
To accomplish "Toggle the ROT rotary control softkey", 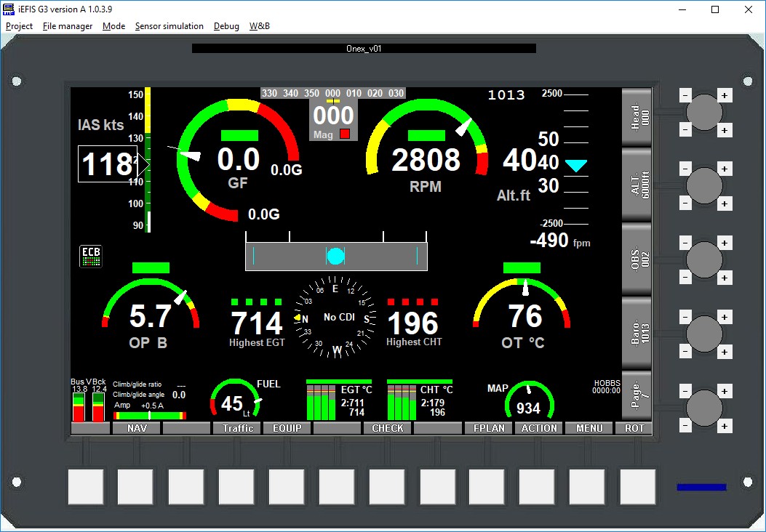I will [634, 428].
